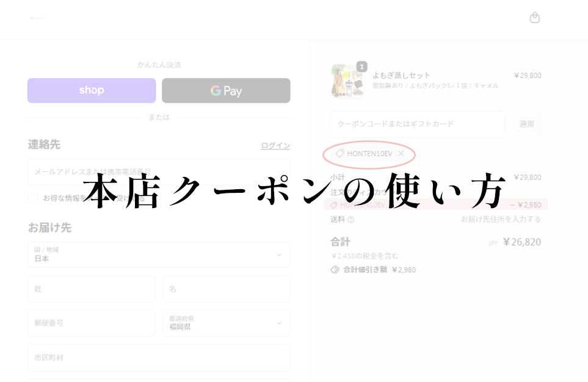
Task: Focus the email or phone number field
Action: 159,172
